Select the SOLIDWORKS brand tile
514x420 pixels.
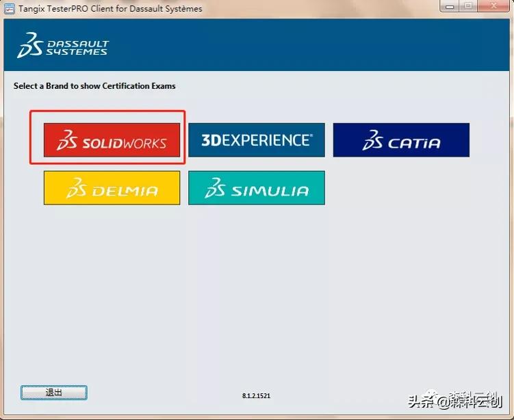[112, 140]
